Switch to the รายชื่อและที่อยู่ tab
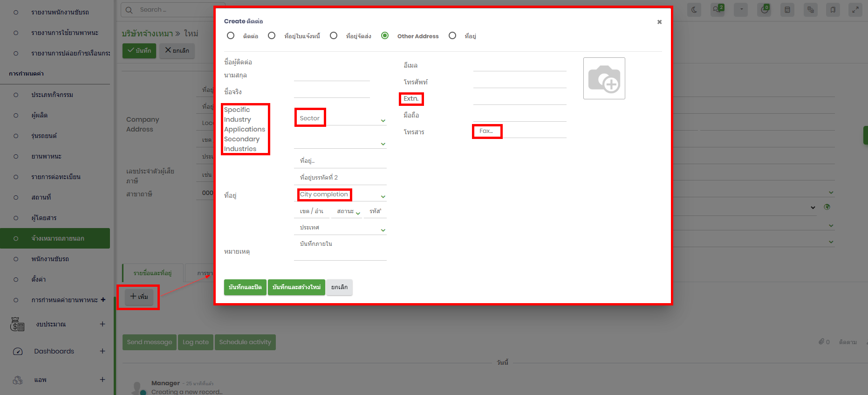Screen dimensions: 868x395 tap(152, 273)
